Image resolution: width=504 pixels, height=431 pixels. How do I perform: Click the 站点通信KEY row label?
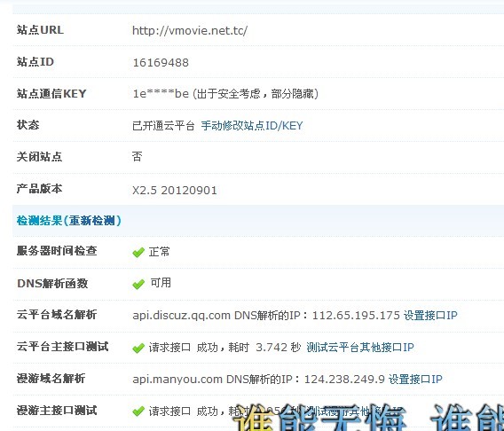click(51, 94)
